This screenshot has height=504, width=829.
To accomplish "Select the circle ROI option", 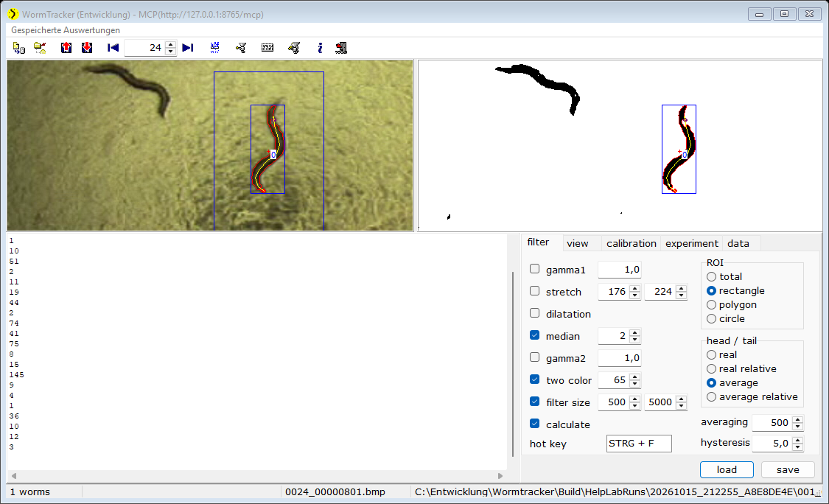I will coord(712,319).
